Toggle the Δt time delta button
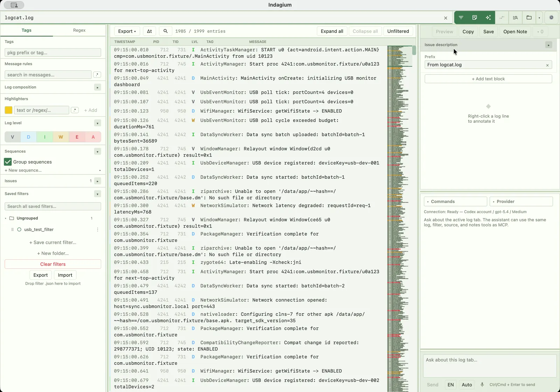The width and height of the screenshot is (560, 392). (x=149, y=31)
